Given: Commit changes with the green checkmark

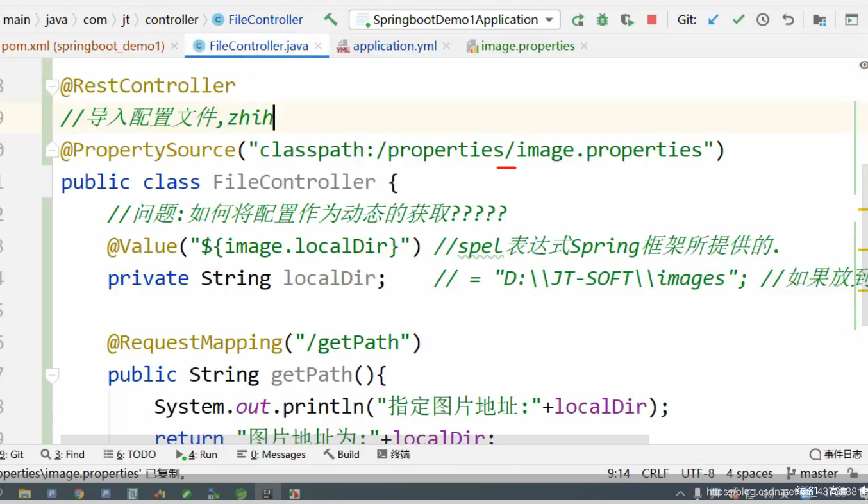Looking at the screenshot, I should coord(738,20).
